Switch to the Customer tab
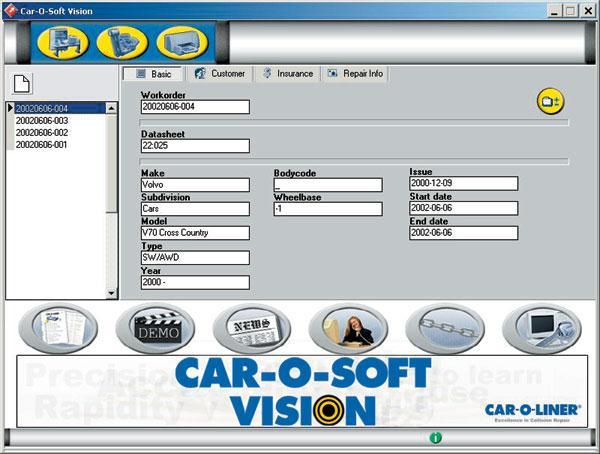This screenshot has width=600, height=454. click(x=220, y=73)
